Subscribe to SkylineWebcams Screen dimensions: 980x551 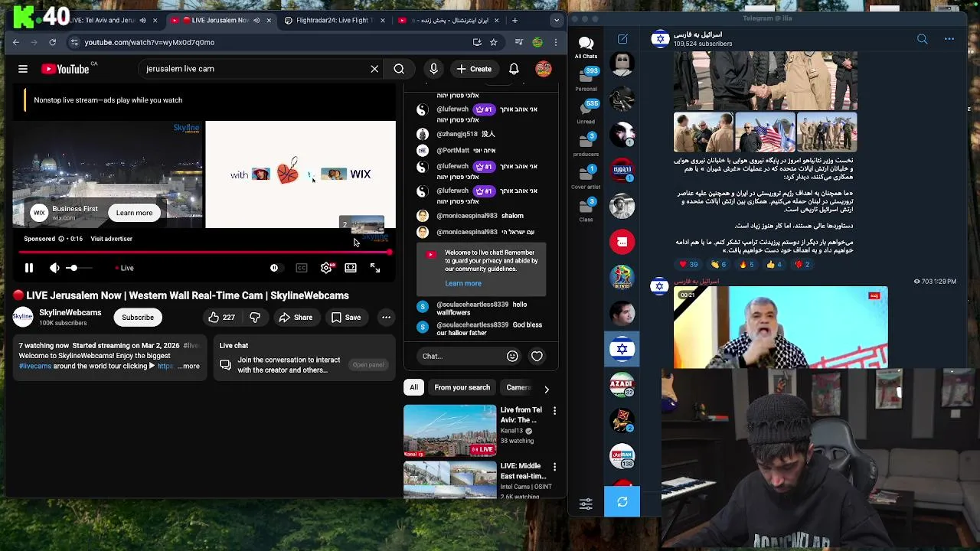tap(138, 317)
